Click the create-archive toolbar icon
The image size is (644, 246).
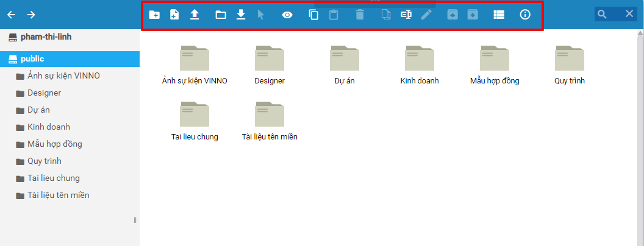(x=473, y=15)
